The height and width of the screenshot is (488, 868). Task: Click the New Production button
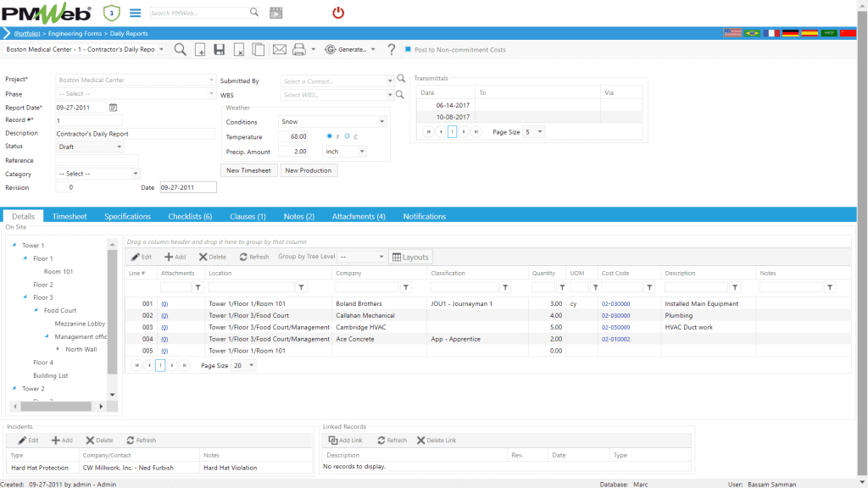[x=309, y=170]
